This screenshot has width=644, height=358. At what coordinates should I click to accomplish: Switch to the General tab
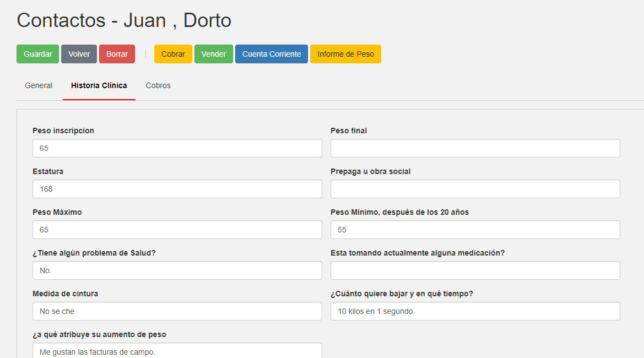click(39, 85)
